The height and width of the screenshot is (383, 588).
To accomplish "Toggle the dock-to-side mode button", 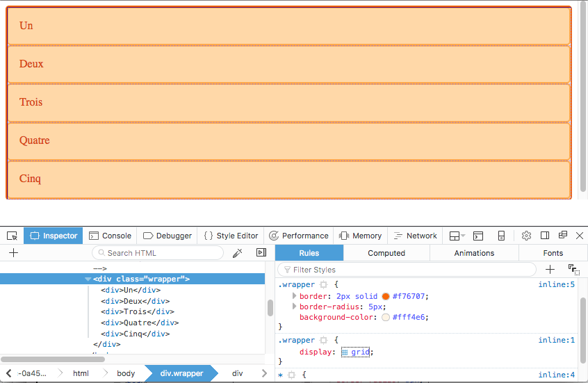I will 545,236.
